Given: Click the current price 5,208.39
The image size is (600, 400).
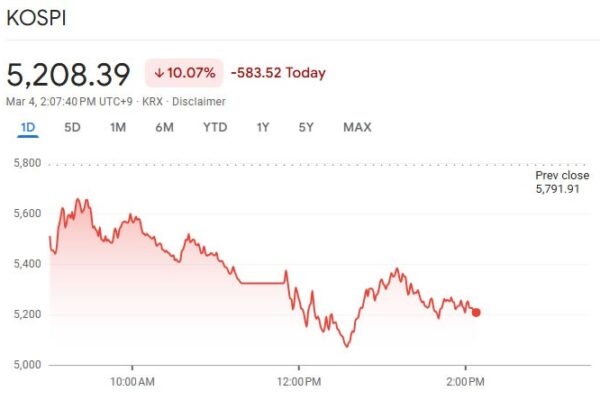Looking at the screenshot, I should (69, 74).
